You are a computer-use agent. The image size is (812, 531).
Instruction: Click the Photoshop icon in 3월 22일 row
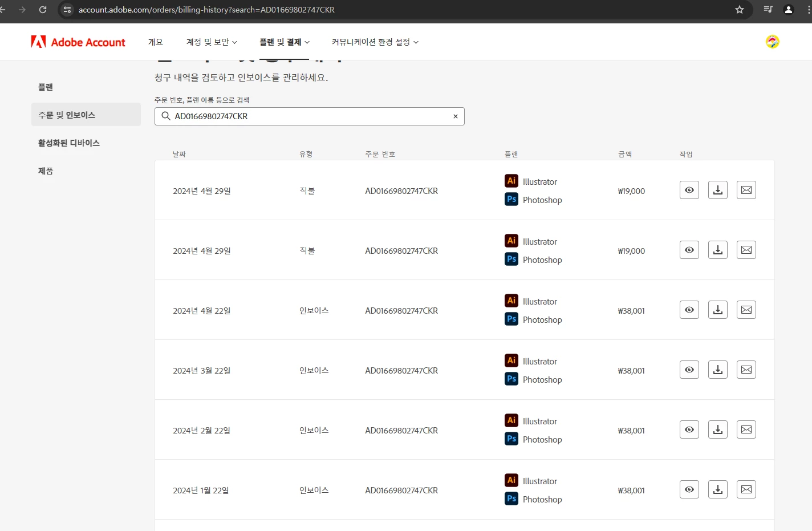511,379
